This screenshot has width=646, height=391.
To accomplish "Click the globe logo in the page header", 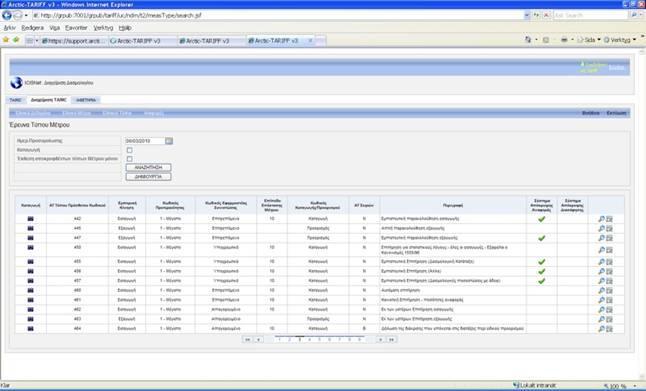I will tap(16, 83).
